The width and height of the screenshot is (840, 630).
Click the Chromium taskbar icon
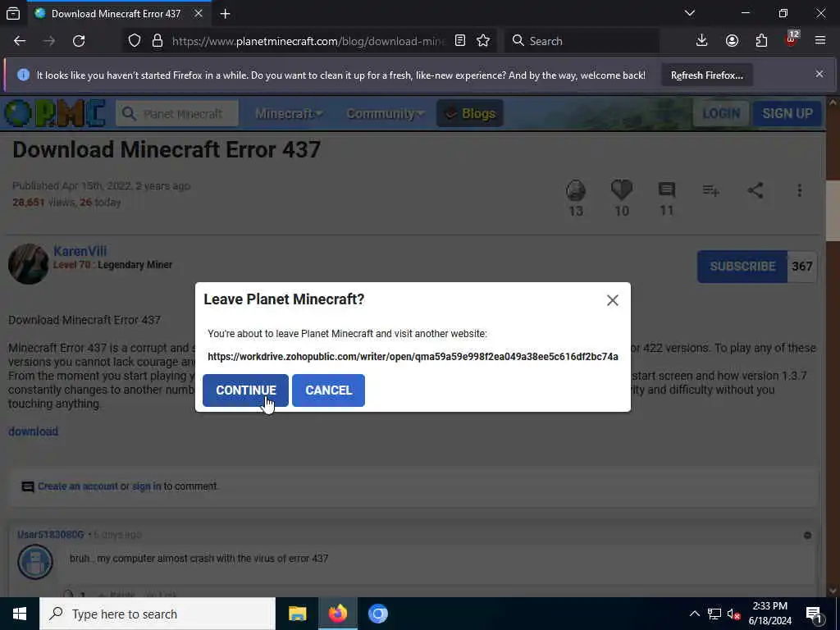coord(377,614)
